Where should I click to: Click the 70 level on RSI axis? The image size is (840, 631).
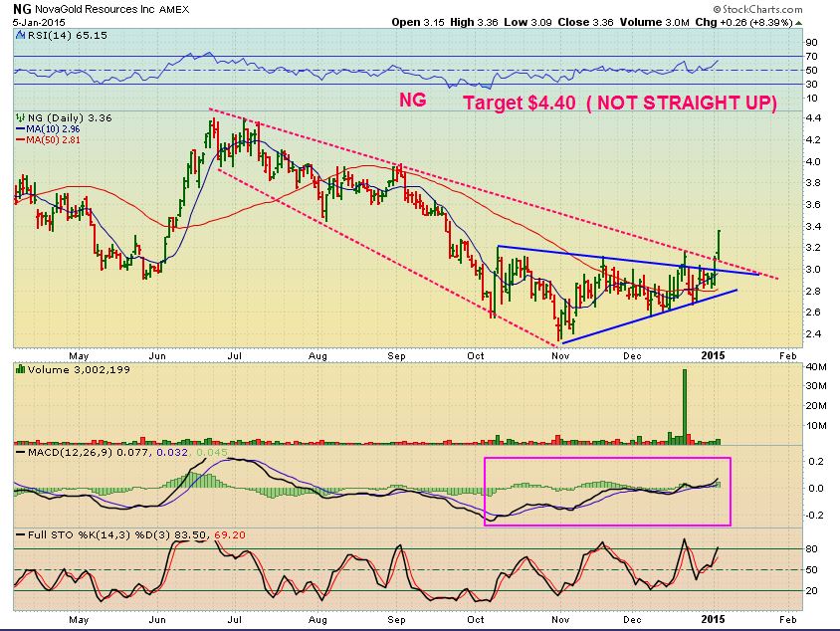(811, 57)
